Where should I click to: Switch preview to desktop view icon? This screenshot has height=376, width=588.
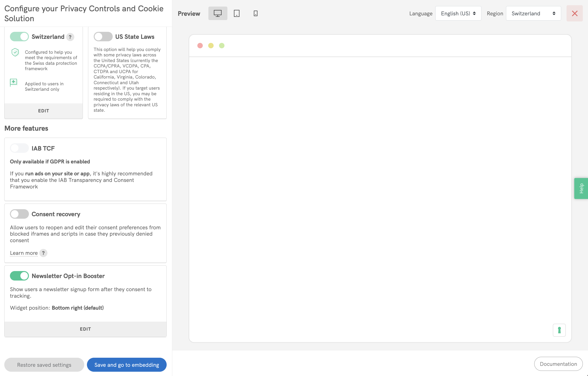217,14
